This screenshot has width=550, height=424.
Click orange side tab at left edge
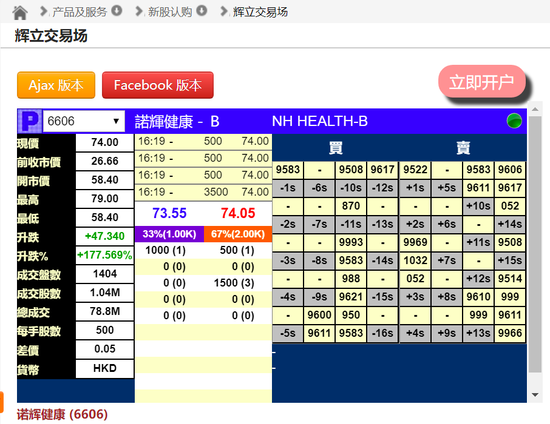click(x=1, y=402)
